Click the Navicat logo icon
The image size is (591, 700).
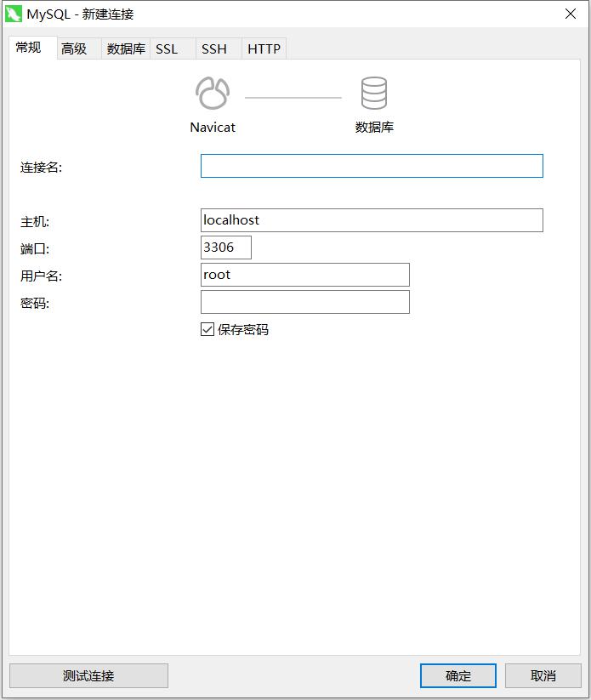click(213, 94)
